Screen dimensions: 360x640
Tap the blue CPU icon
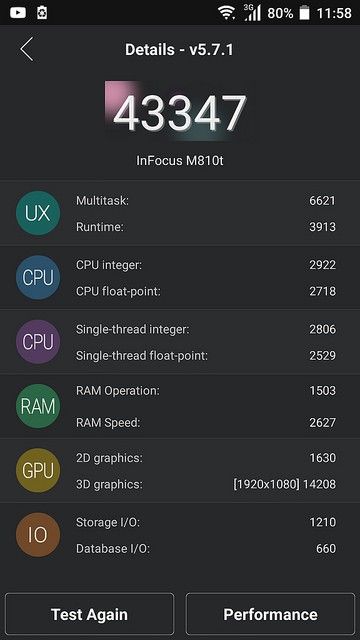tap(38, 278)
